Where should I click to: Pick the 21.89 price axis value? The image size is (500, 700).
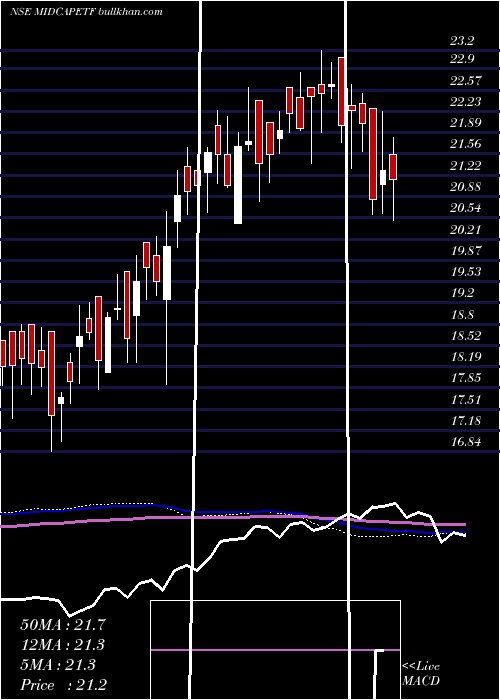point(466,123)
